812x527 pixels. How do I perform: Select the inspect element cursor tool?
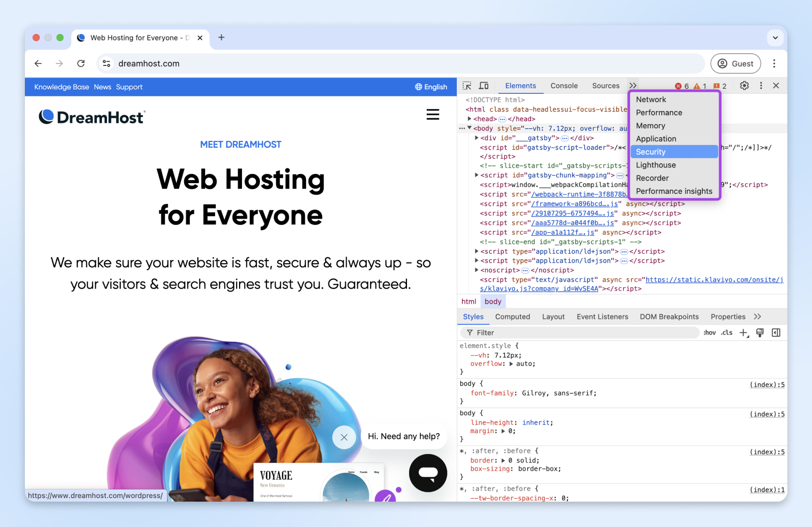(x=466, y=85)
